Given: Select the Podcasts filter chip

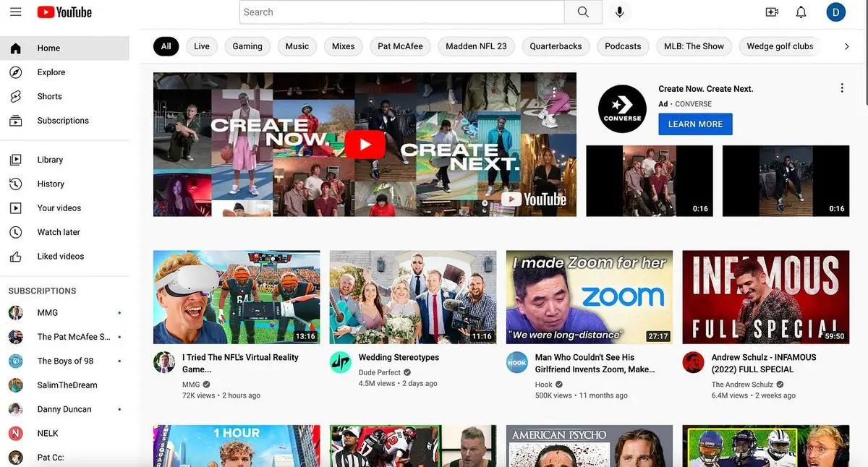Looking at the screenshot, I should point(623,46).
